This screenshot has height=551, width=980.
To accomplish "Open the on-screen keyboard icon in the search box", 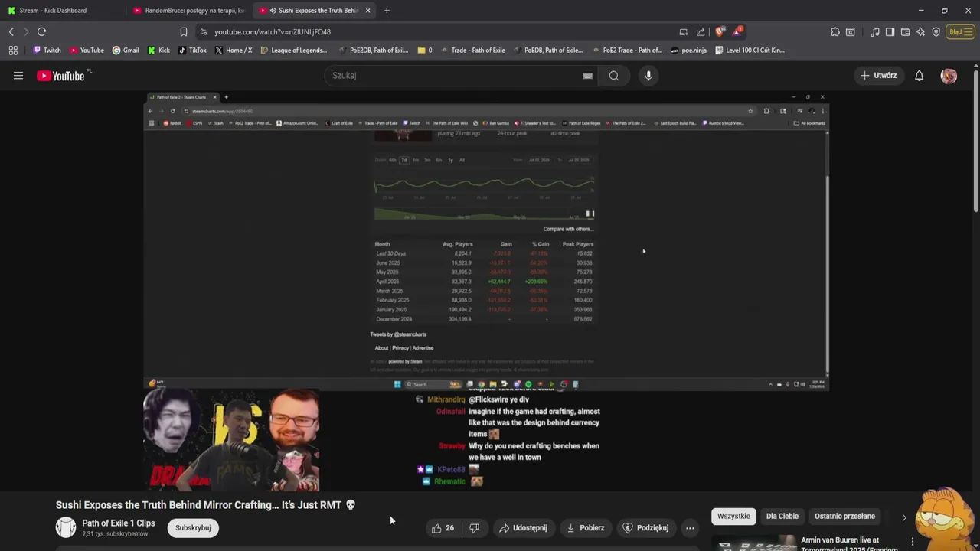I will point(587,76).
